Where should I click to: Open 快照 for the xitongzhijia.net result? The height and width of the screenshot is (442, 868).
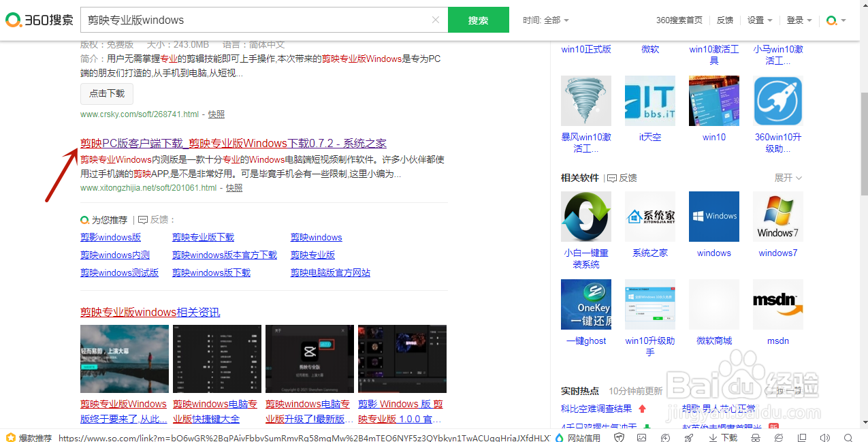234,188
